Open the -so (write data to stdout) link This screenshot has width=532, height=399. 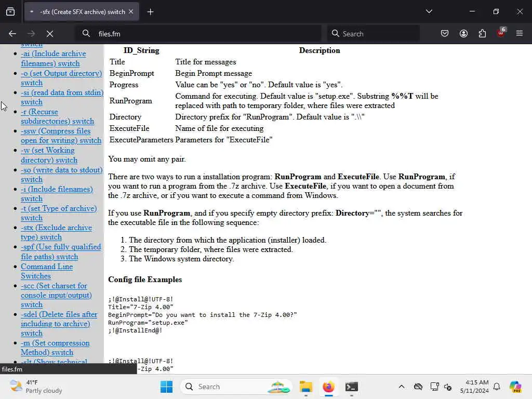click(x=61, y=175)
